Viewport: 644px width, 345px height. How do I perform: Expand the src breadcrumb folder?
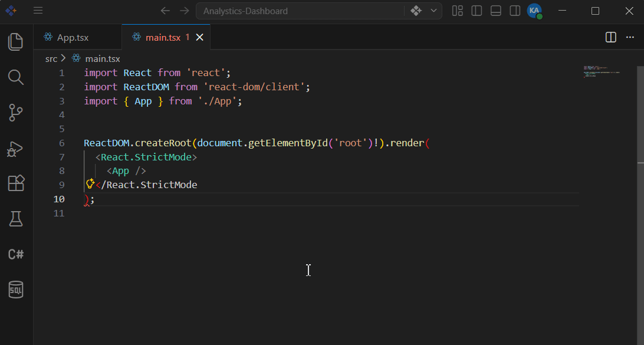tap(51, 59)
